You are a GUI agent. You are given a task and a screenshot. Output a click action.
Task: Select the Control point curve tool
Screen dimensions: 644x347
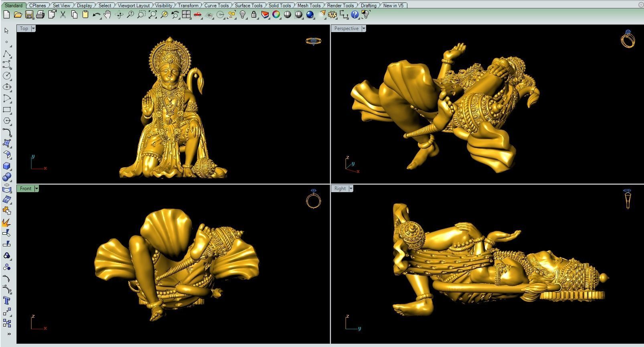[6, 65]
